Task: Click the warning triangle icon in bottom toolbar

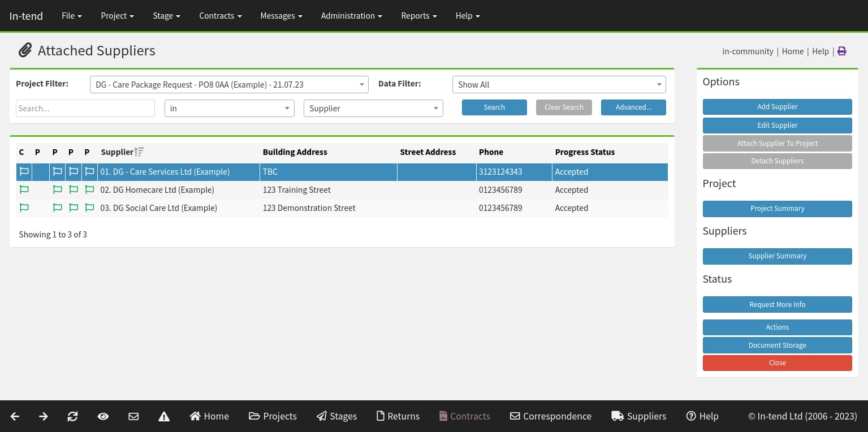Action: pos(164,416)
